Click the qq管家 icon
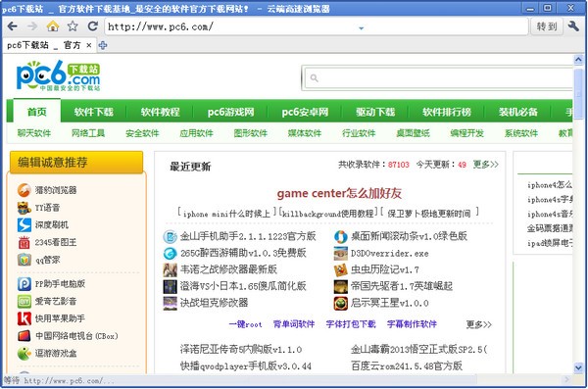This screenshot has height=389, width=588. (24, 260)
